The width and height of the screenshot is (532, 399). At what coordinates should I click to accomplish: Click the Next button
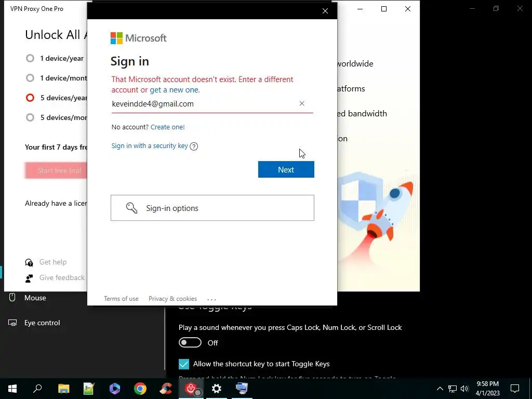coord(286,169)
